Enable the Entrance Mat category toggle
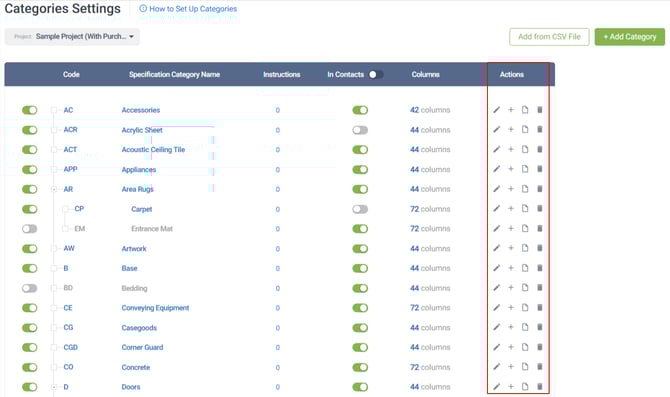670x397 pixels. 29,229
